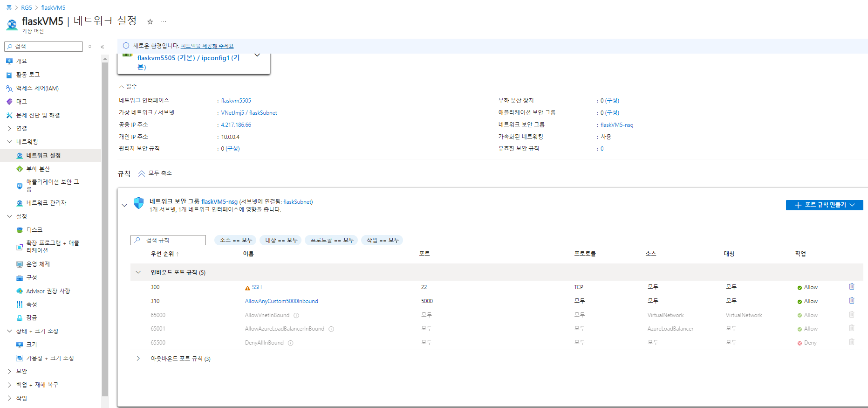Click info icon next to AllowVnetInBound
868x408 pixels.
pyautogui.click(x=296, y=315)
